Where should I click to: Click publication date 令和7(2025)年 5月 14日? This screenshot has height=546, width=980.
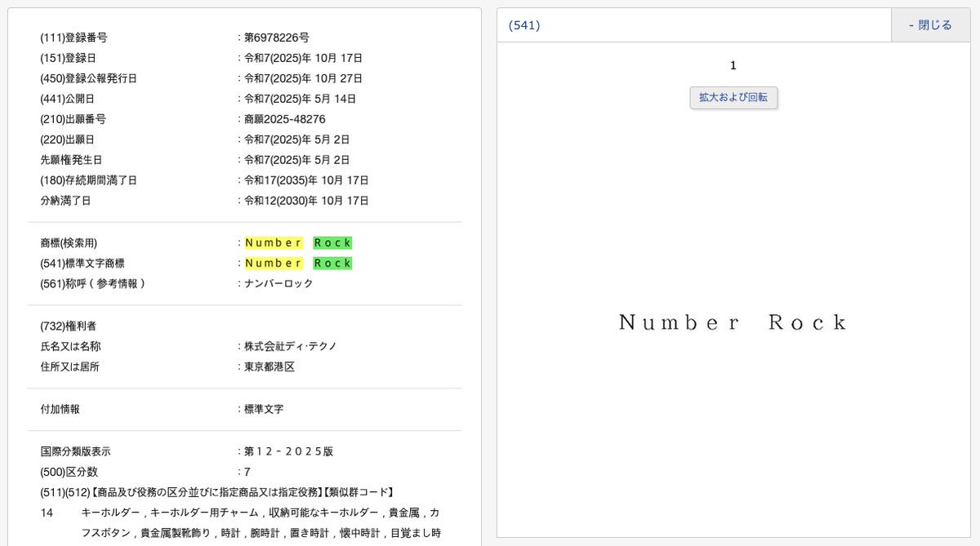pos(300,99)
